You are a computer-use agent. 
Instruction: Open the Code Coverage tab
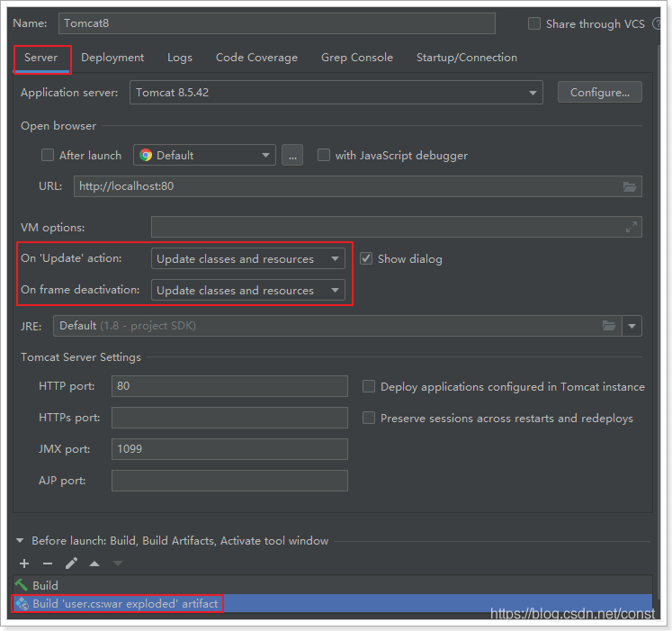(x=256, y=58)
